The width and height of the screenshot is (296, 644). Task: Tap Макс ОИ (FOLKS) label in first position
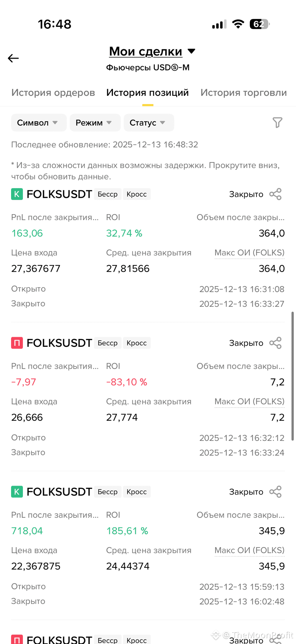(x=250, y=253)
